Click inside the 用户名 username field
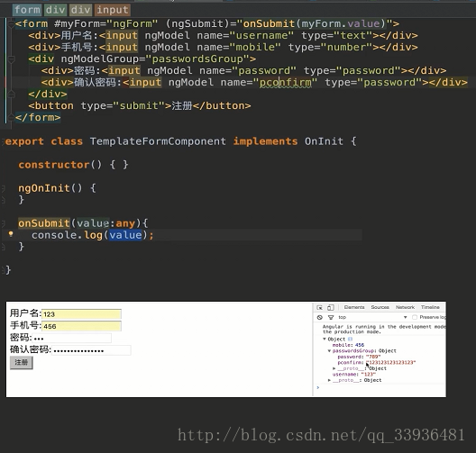Viewport: 476px width, 453px height. click(81, 313)
